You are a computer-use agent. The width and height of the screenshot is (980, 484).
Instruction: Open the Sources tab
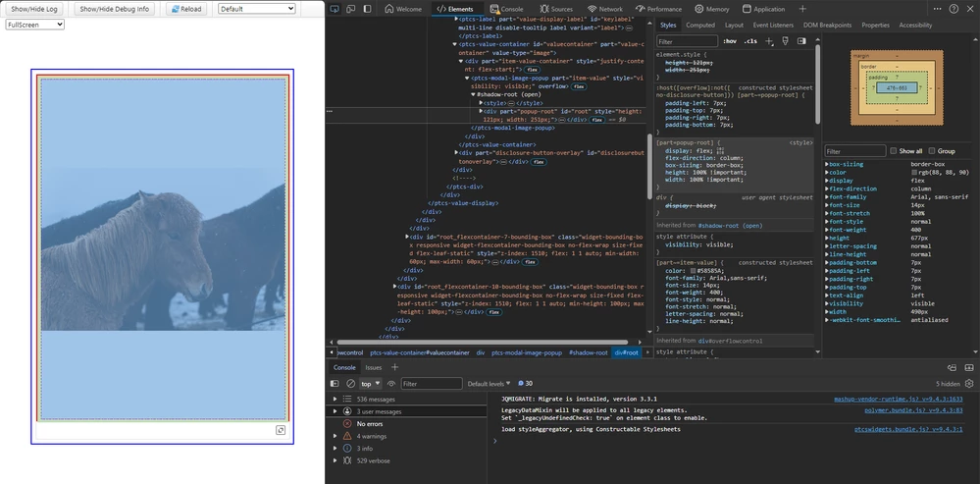pos(556,9)
